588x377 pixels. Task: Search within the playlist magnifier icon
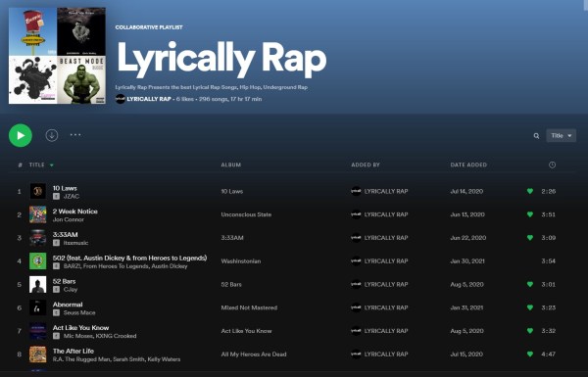[536, 136]
